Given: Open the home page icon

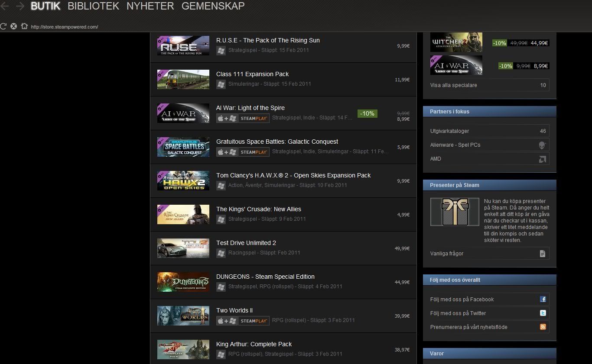Looking at the screenshot, I should [x=24, y=26].
